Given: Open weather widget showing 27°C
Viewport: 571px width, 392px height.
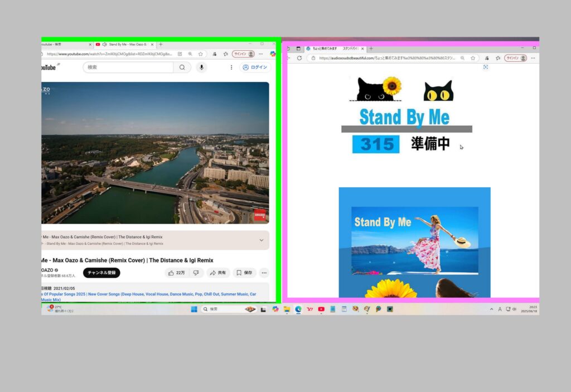Looking at the screenshot, I should pyautogui.click(x=60, y=309).
